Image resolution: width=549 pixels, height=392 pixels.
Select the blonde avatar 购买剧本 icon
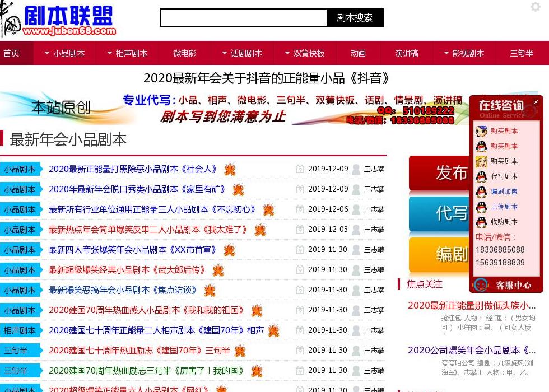481,161
